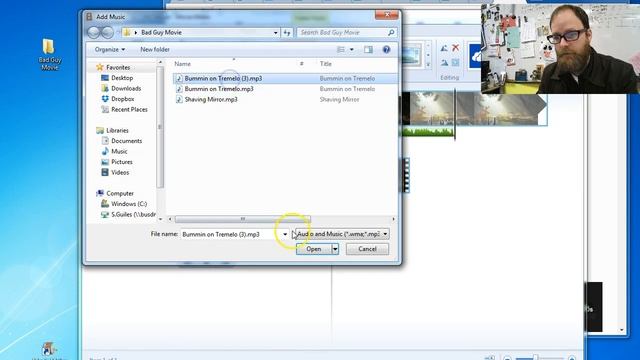Sort files by # column header

(302, 64)
